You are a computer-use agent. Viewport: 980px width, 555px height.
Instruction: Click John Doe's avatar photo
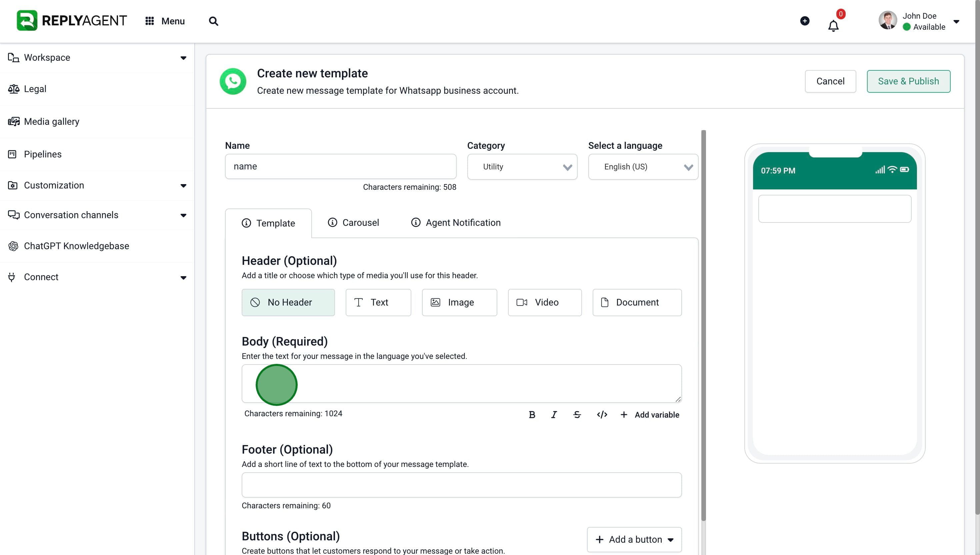[887, 21]
